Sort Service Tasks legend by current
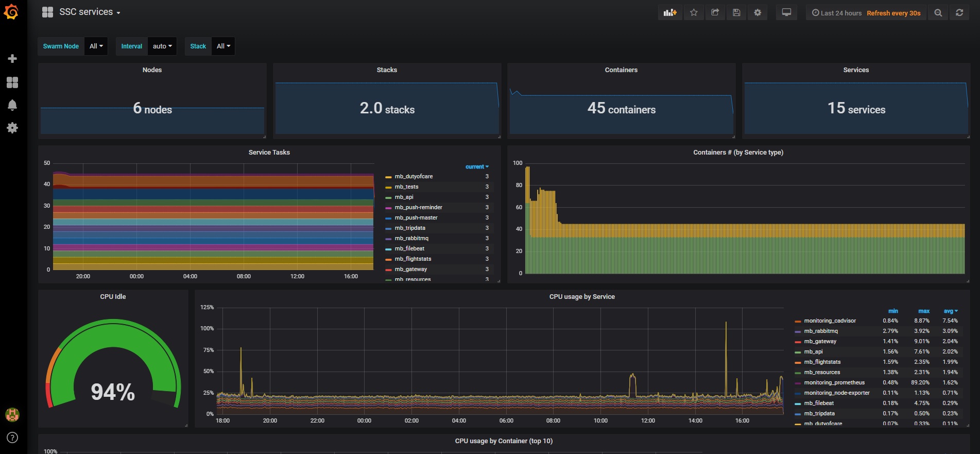Viewport: 980px width, 454px height. point(477,166)
